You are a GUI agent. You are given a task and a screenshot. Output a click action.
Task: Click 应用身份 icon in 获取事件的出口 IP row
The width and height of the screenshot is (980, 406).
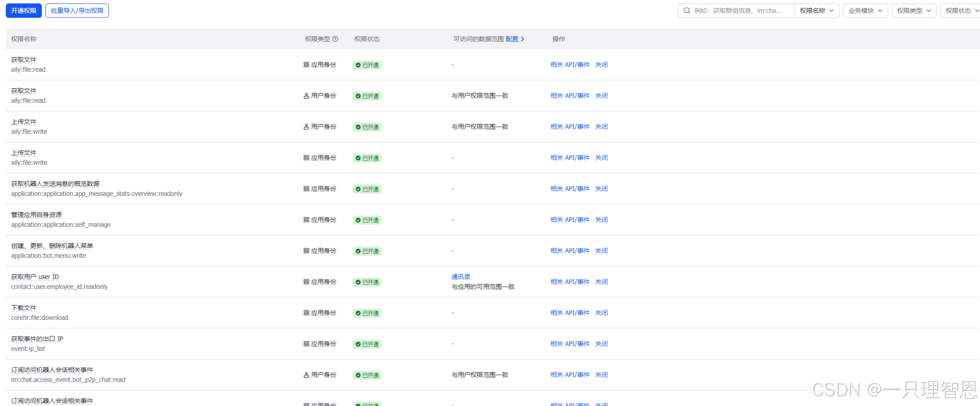point(306,344)
